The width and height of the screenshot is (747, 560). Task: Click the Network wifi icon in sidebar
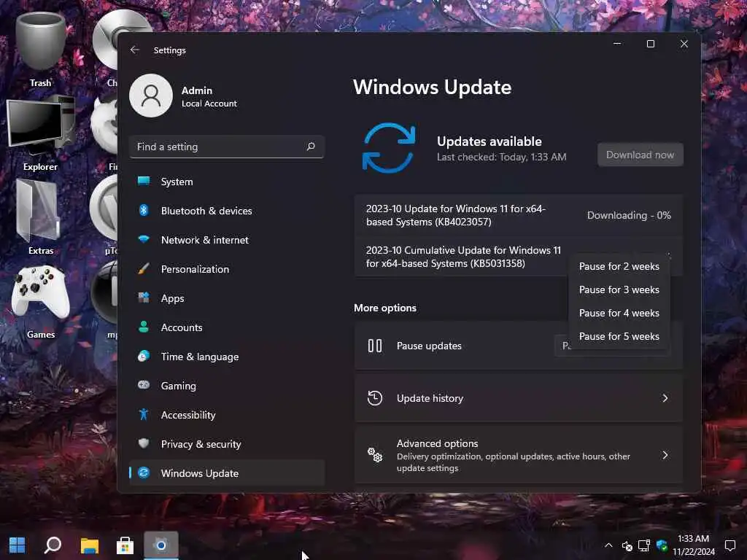coord(144,239)
